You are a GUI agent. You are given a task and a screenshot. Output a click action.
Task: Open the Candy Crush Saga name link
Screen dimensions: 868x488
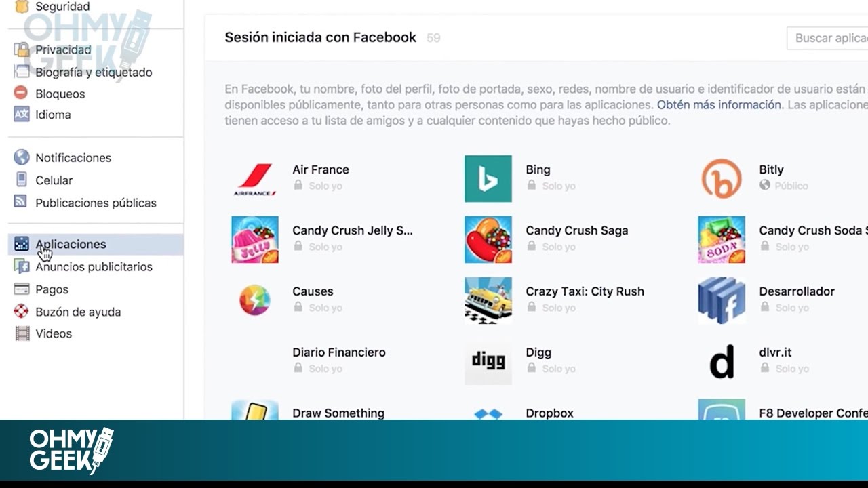pos(577,230)
